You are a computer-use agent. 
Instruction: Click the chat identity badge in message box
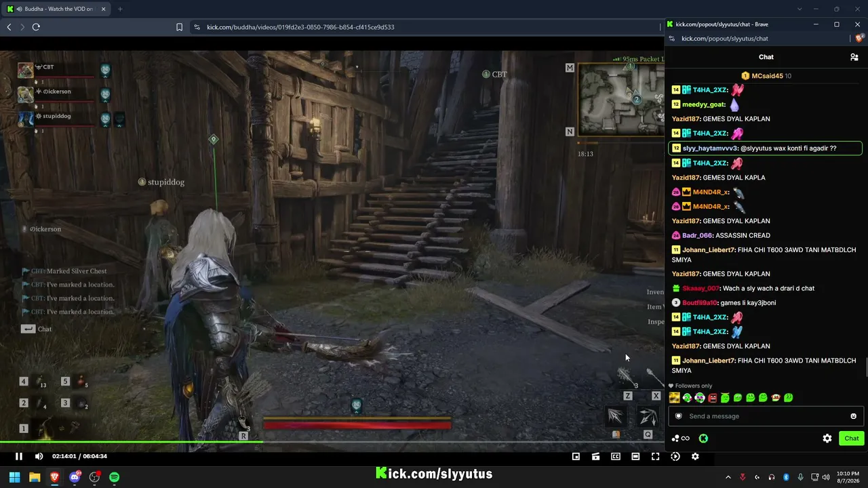679,416
